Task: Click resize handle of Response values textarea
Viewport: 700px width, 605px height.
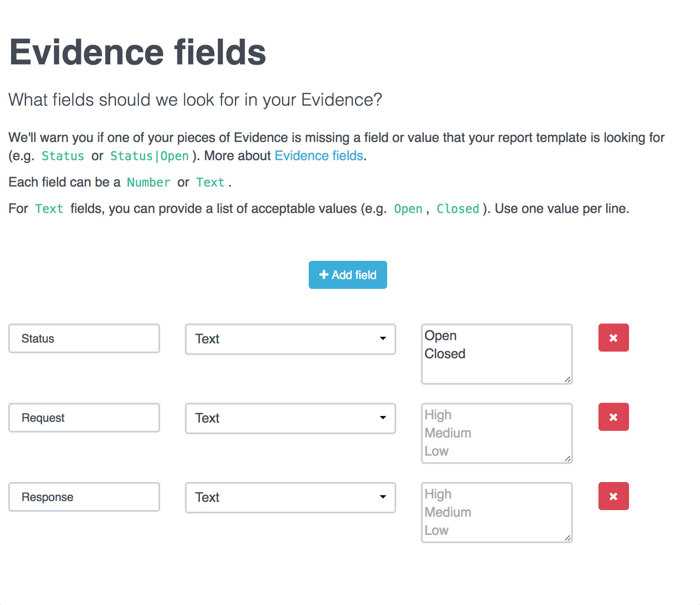Action: click(x=568, y=538)
